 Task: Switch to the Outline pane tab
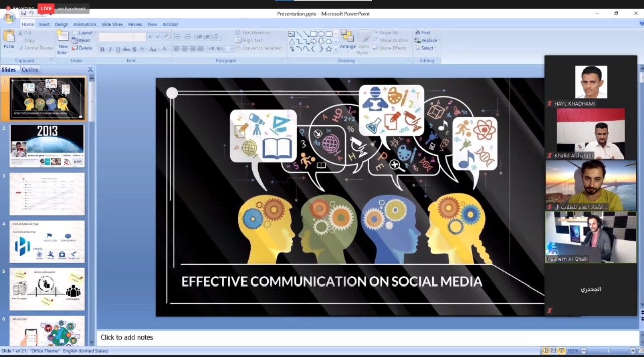[30, 69]
